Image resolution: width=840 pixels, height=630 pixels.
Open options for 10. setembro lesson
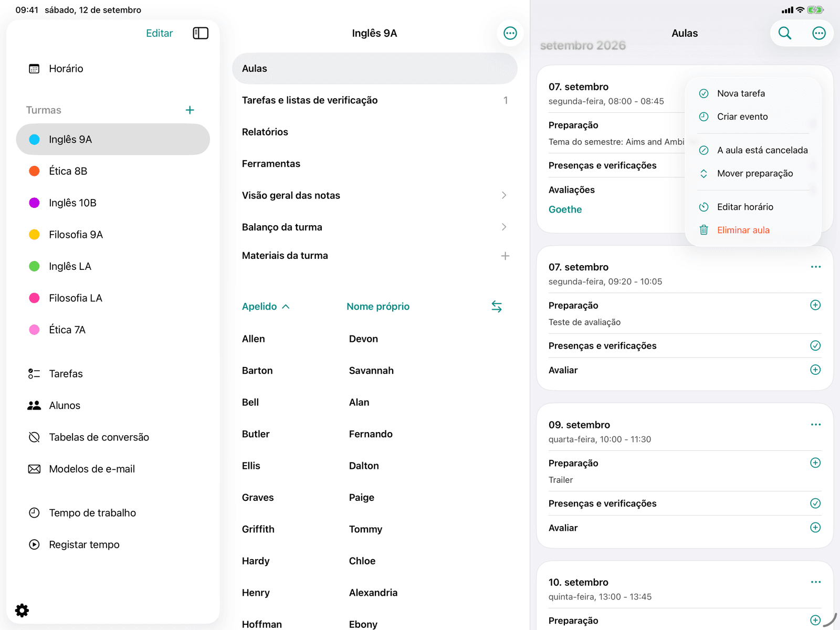815,582
